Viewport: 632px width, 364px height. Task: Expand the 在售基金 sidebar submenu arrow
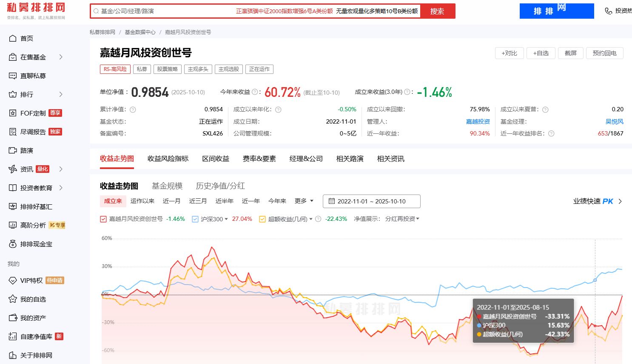[x=61, y=57]
